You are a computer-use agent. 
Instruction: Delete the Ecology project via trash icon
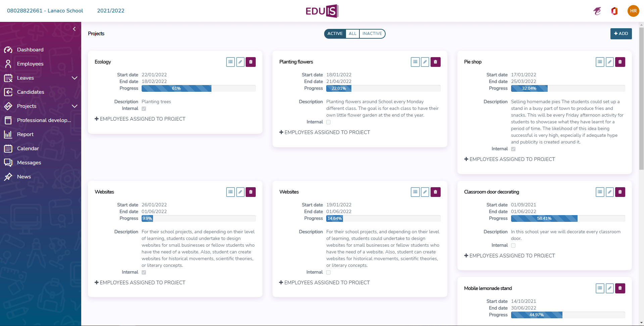[x=250, y=62]
